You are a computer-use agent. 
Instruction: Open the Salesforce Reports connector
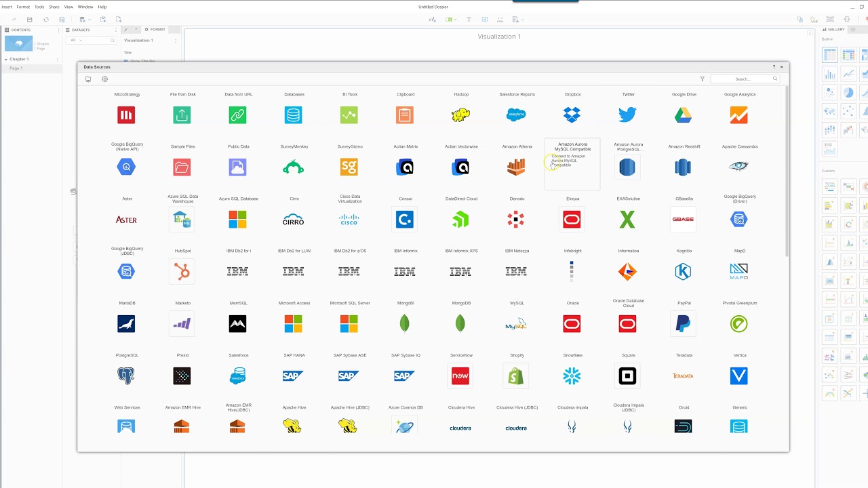[x=516, y=115]
